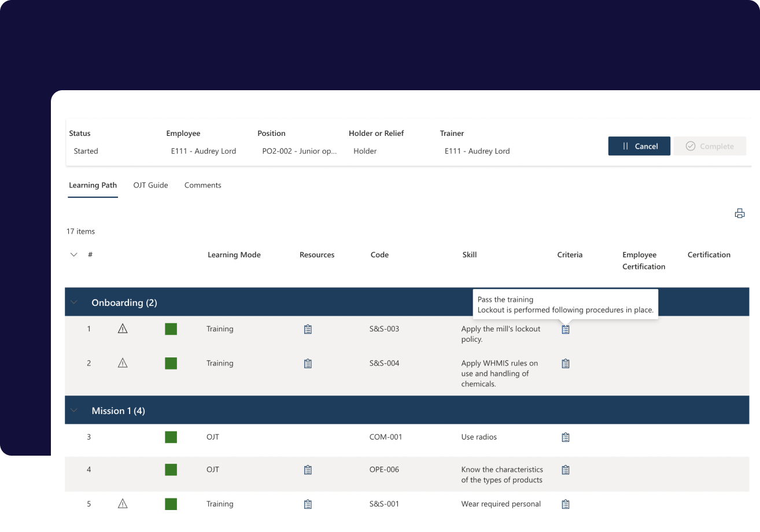Click the Trainer value E111 - Audrey Lord
Screen dimensions: 760x532
(477, 151)
